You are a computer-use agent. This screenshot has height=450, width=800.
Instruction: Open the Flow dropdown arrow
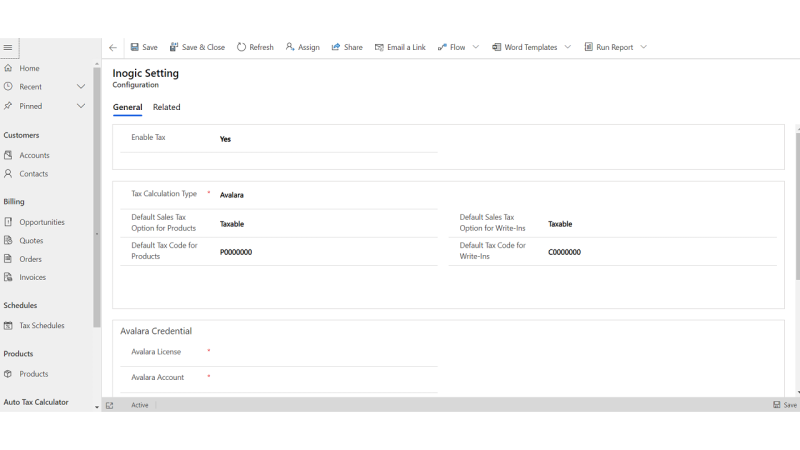tap(476, 47)
